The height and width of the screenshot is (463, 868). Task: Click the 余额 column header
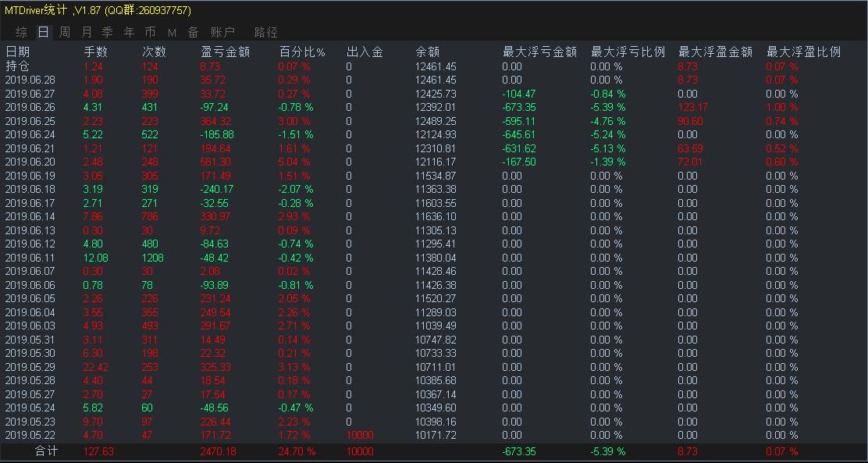(x=427, y=52)
